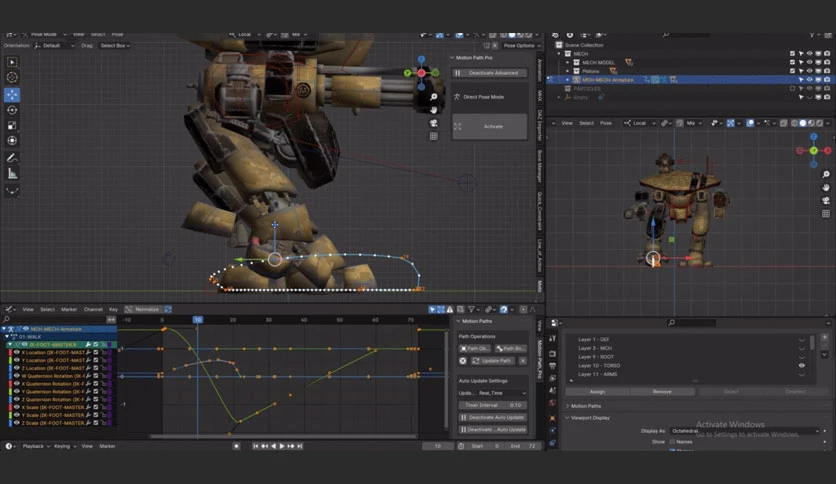Toggle Normalize in the graph editor
The height and width of the screenshot is (484, 836).
tap(142, 309)
